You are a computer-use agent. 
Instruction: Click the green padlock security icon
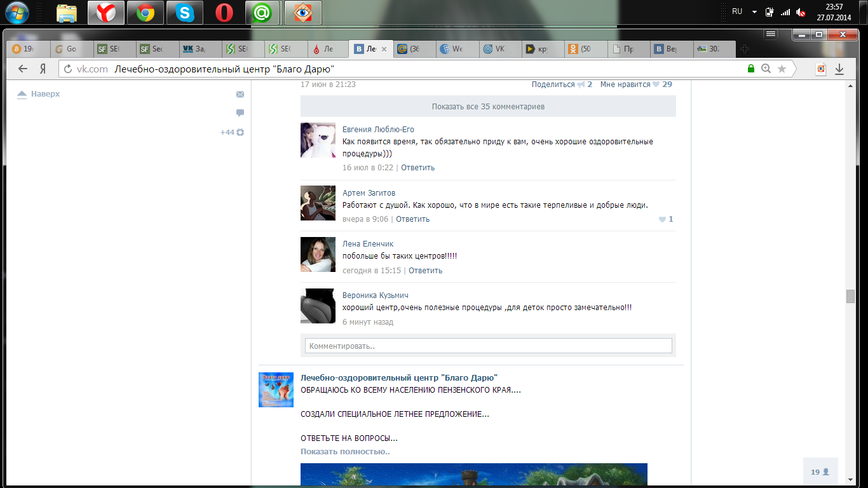(x=751, y=69)
